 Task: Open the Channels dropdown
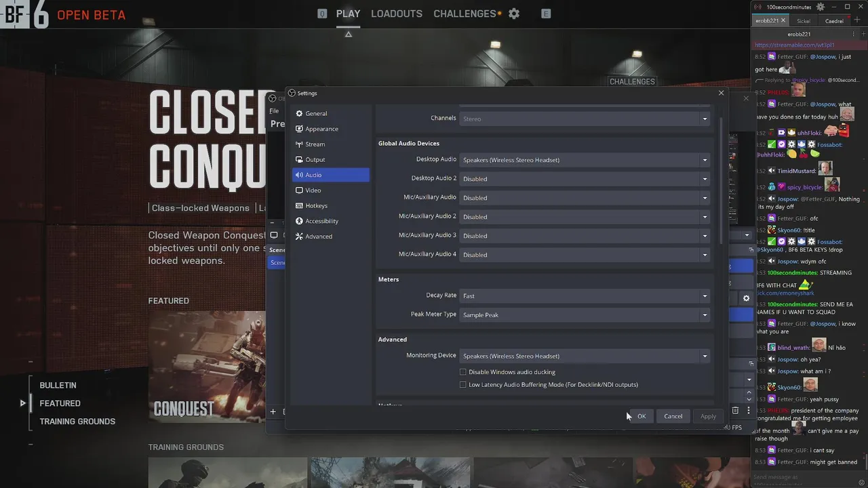585,119
